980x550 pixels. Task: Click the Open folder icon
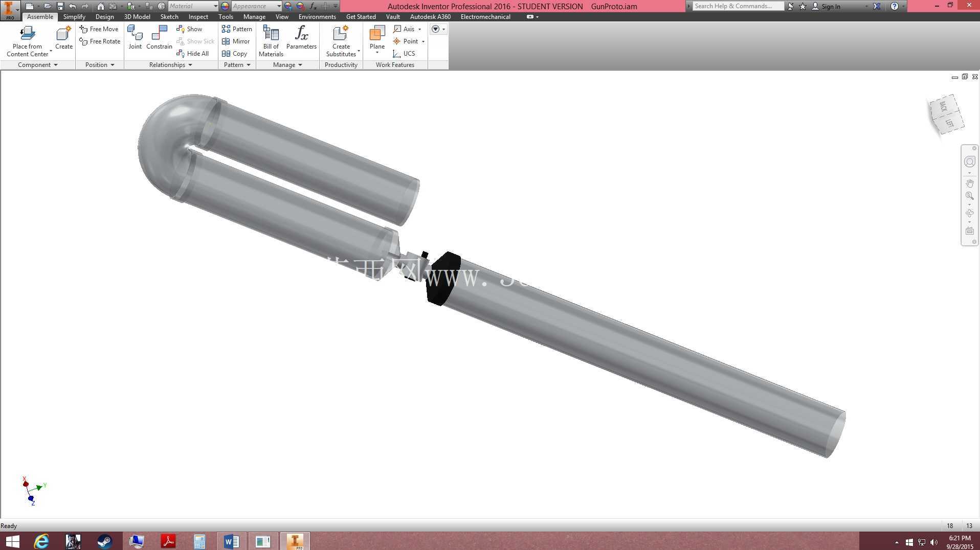47,6
